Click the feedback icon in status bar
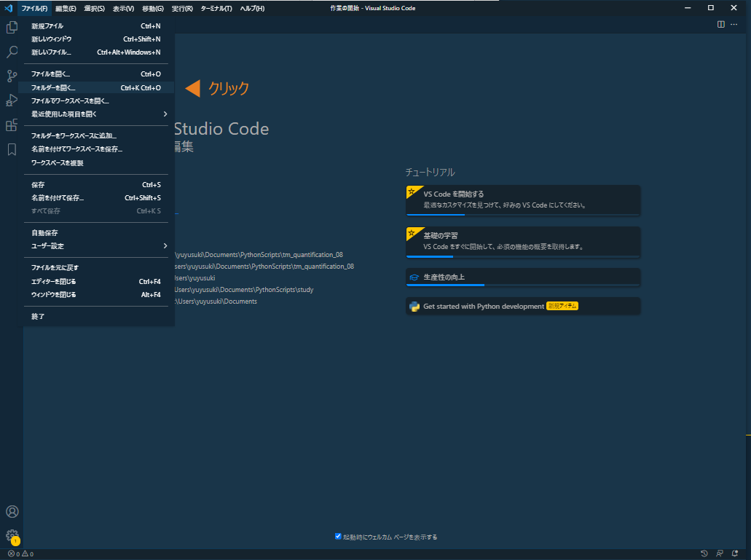 coord(720,553)
